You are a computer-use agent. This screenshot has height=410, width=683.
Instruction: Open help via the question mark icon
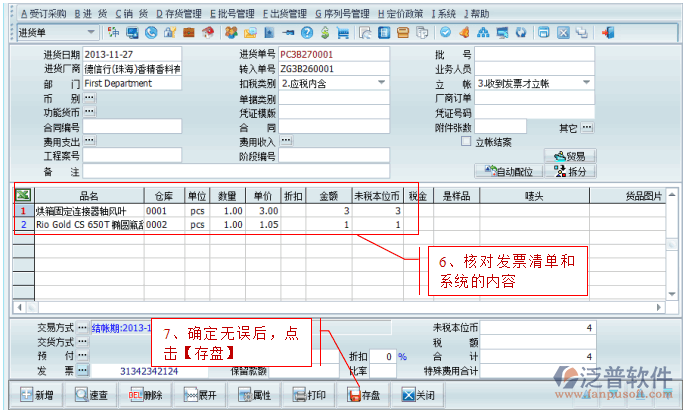[x=307, y=32]
